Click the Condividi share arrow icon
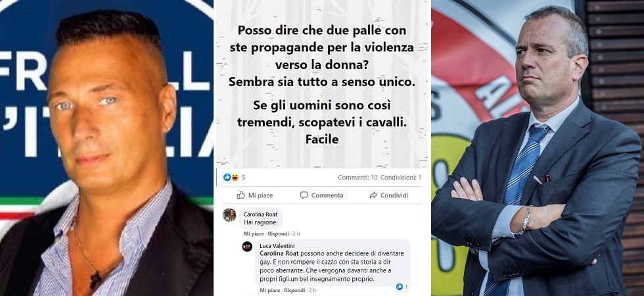Viewport: 644px width, 296px height. [x=373, y=195]
